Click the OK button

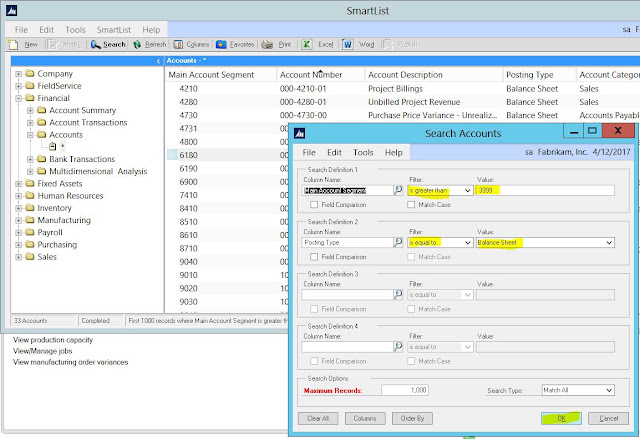pos(562,419)
